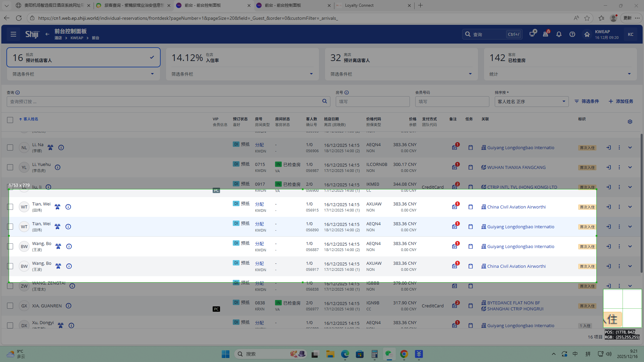
Task: Open the hamburger navigation menu
Action: click(13, 34)
